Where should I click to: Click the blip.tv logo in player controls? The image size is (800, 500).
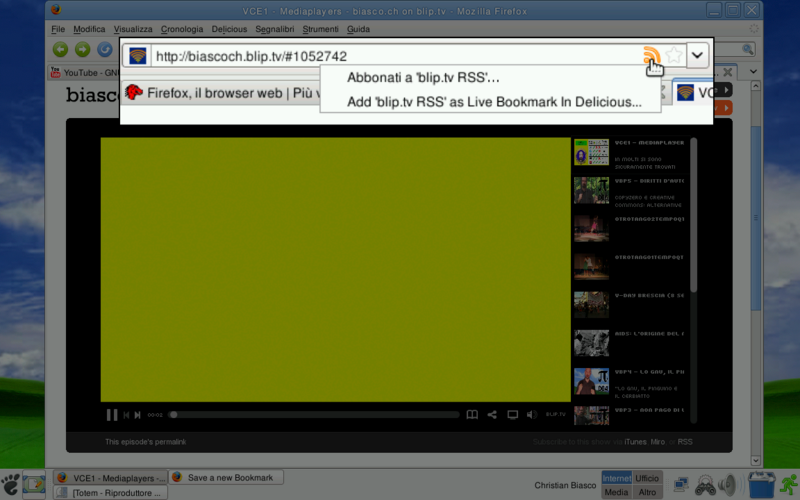pos(556,414)
